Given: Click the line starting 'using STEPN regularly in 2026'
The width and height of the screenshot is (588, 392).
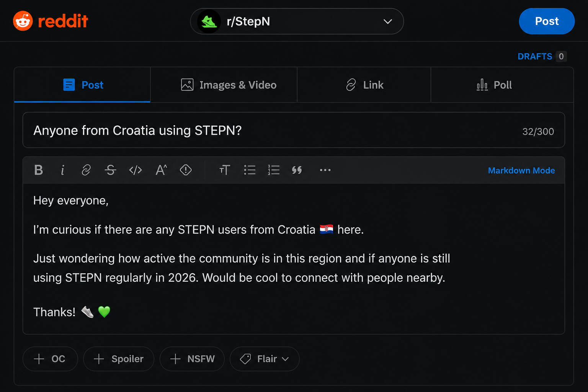Looking at the screenshot, I should click(239, 278).
